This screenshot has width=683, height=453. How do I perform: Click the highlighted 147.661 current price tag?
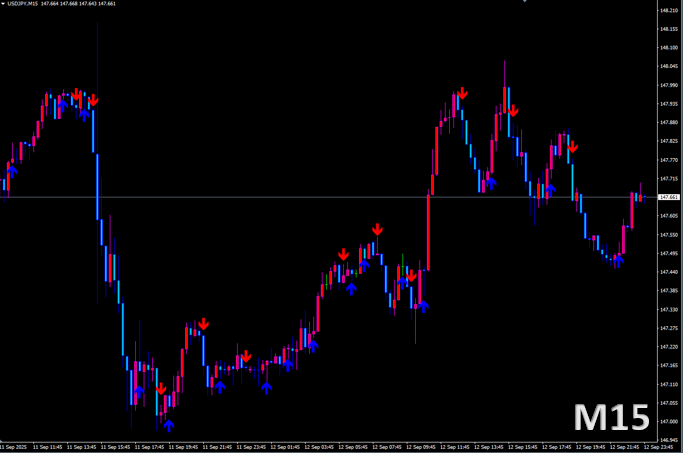[668, 197]
